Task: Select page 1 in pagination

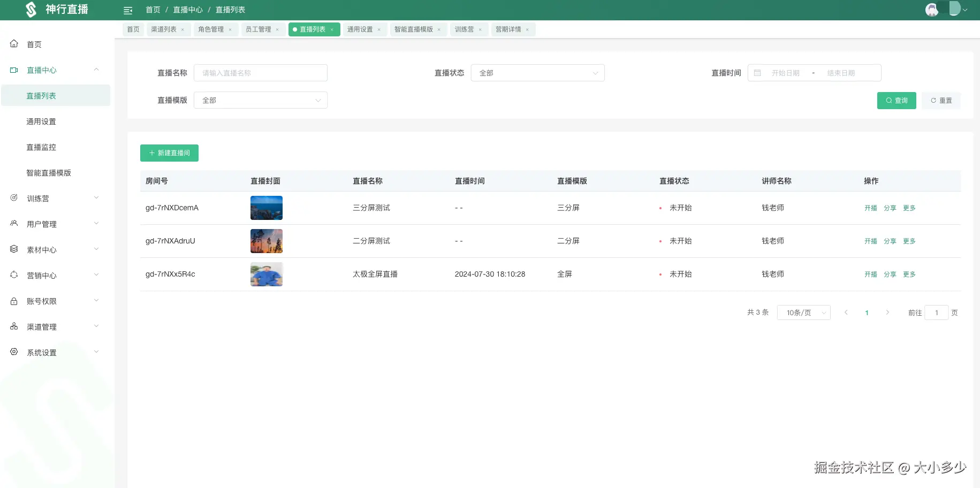Action: [x=867, y=312]
